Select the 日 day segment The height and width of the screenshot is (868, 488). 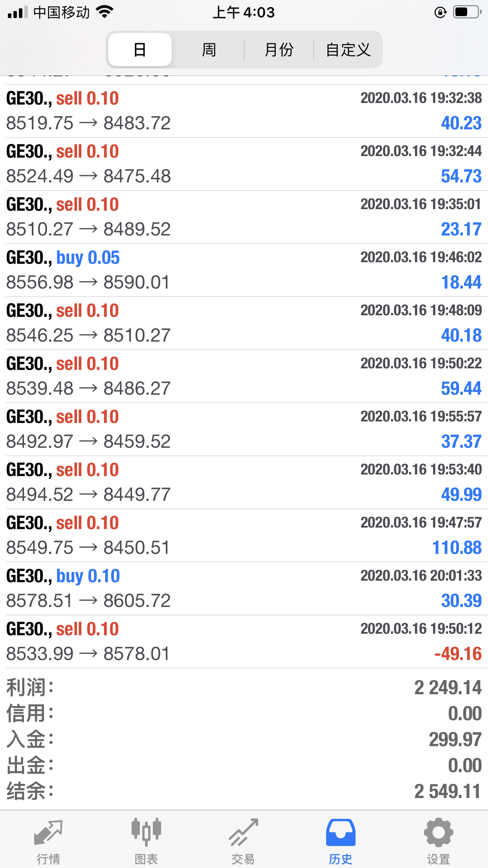140,50
